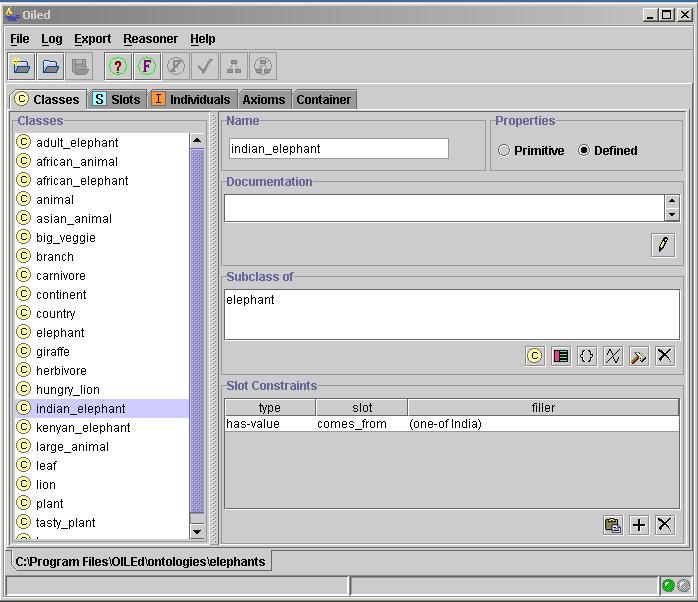Delete slot constraint with X icon

[665, 525]
